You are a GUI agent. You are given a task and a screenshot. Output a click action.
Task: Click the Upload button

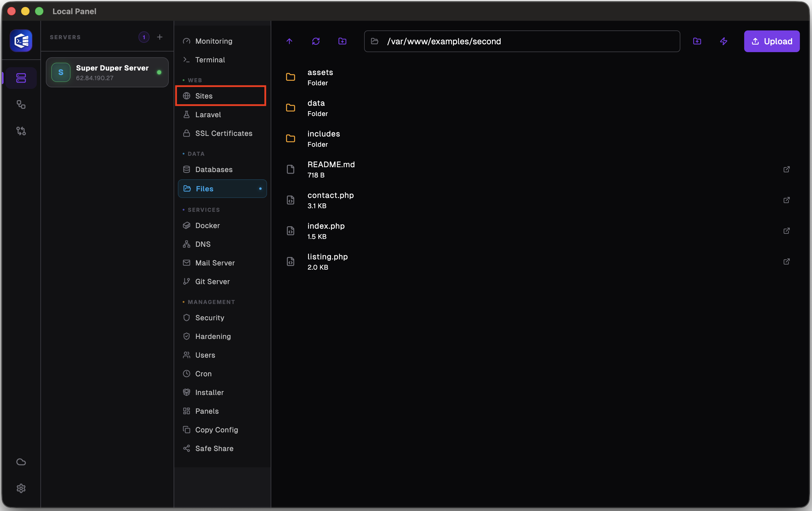point(772,41)
